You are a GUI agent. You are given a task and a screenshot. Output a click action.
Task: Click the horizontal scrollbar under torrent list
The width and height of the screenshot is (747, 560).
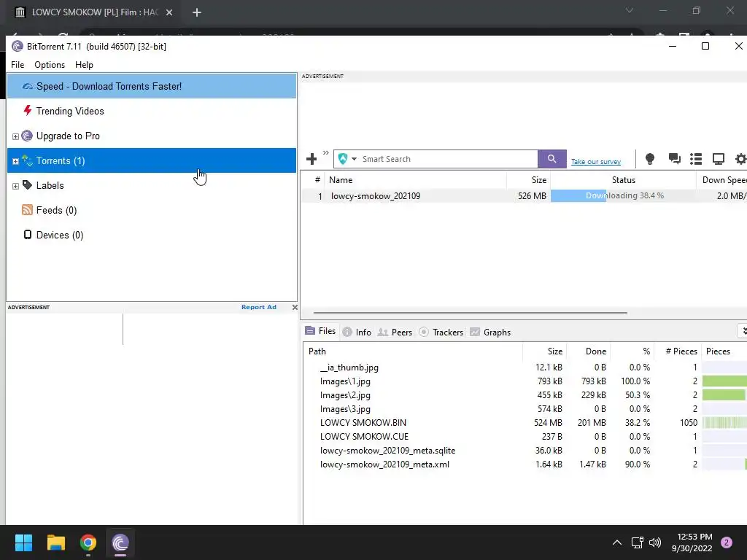pyautogui.click(x=471, y=313)
